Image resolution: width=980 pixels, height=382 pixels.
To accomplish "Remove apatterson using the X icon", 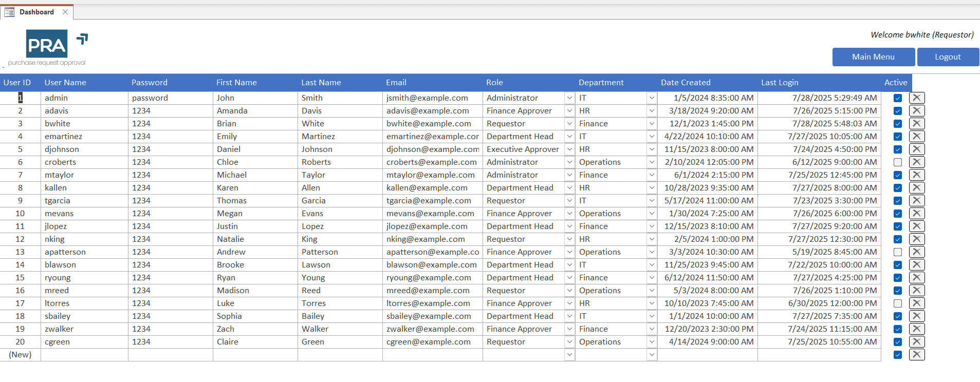I will [917, 252].
